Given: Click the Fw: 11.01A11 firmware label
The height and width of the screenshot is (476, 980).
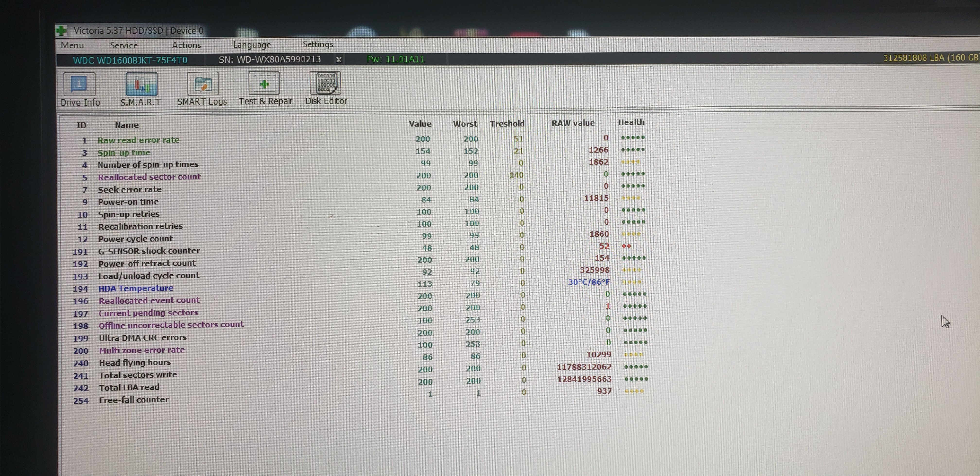Looking at the screenshot, I should tap(395, 59).
